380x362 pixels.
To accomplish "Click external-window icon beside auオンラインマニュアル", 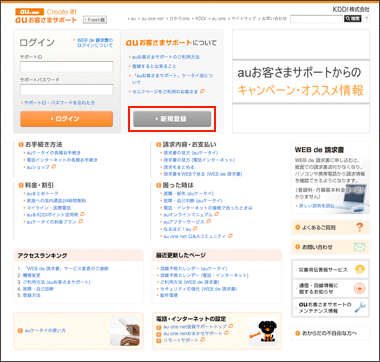I will (x=217, y=214).
